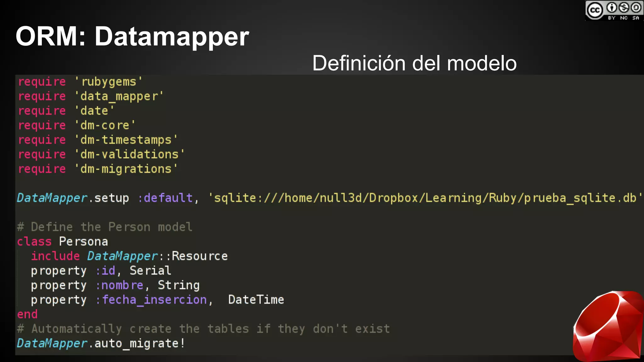Click the :fecha_insercion property symbol

click(x=151, y=300)
